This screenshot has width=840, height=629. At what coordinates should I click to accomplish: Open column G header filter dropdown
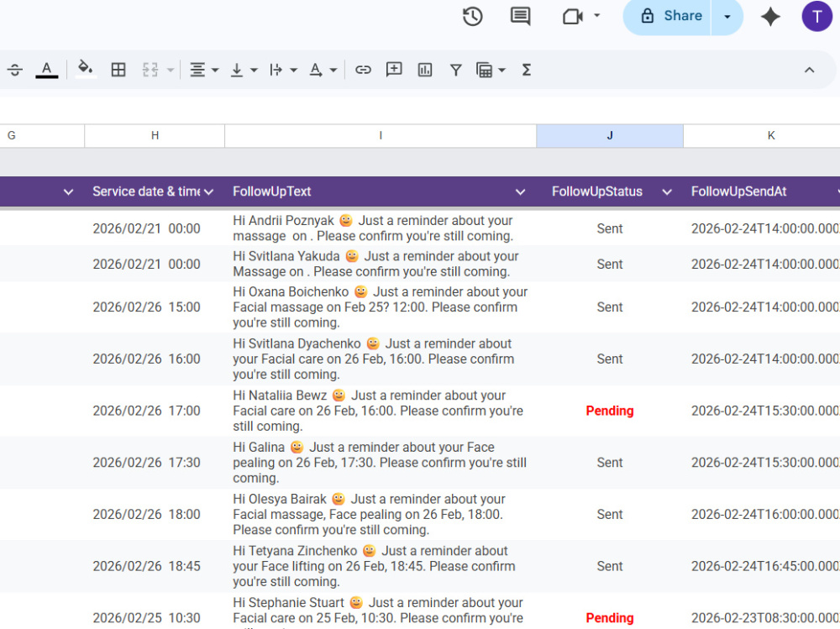click(68, 191)
